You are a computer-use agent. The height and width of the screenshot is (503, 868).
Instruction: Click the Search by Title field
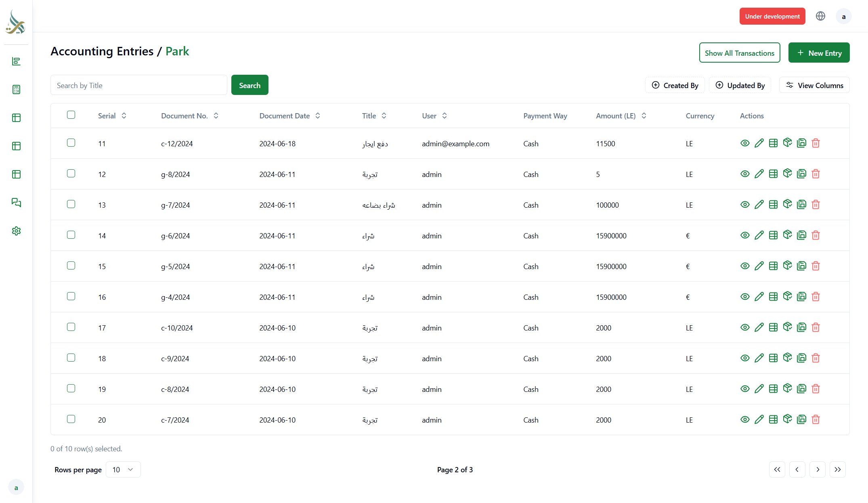(x=138, y=85)
